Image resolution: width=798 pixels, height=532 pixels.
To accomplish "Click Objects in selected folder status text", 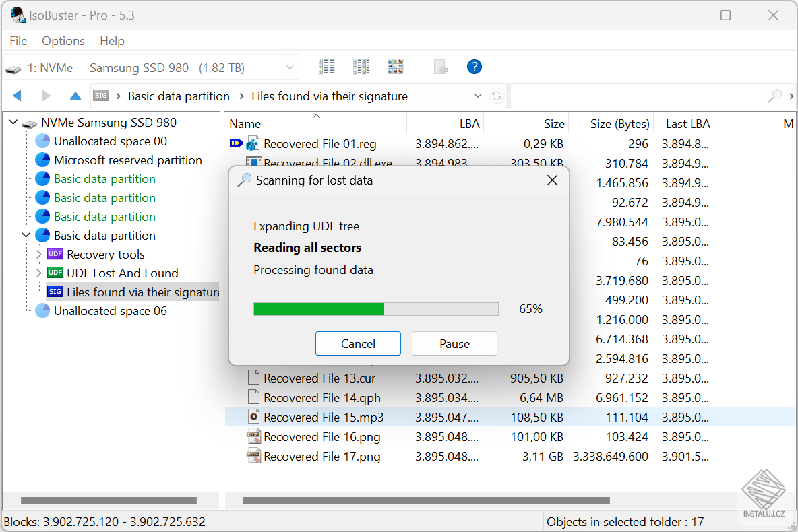I will click(625, 521).
